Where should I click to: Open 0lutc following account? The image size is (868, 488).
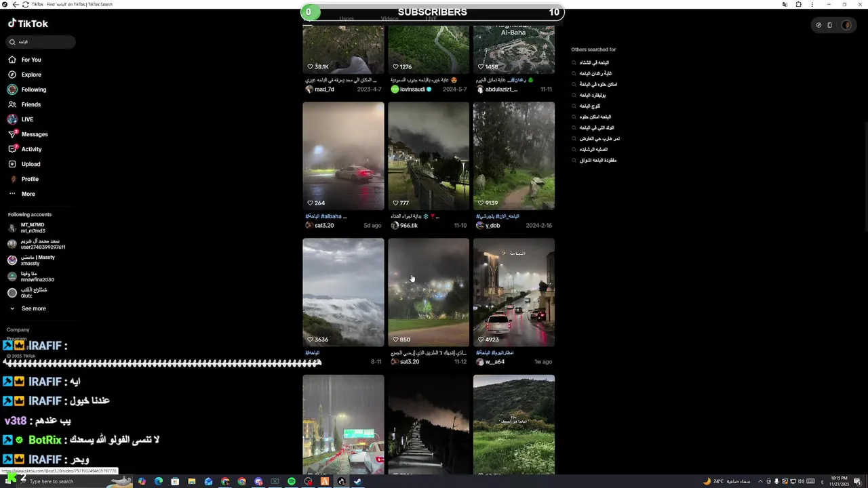pos(28,293)
